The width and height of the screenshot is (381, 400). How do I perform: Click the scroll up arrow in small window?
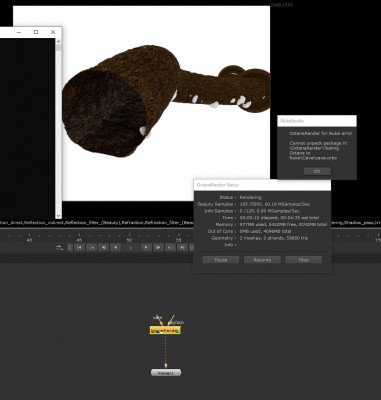[58, 41]
